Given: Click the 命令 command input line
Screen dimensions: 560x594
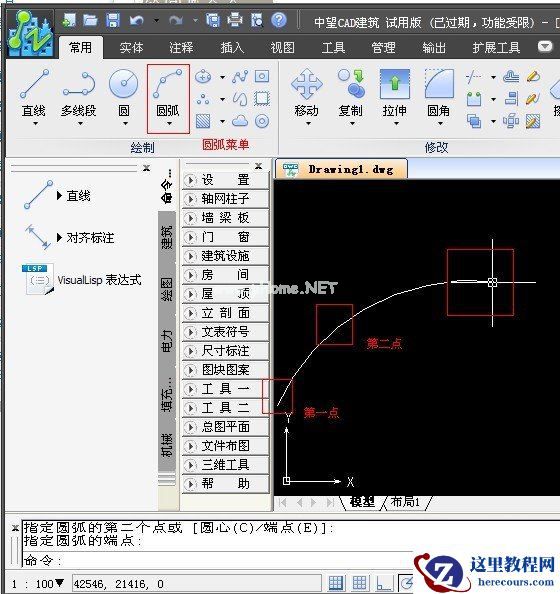Looking at the screenshot, I should 217,560.
